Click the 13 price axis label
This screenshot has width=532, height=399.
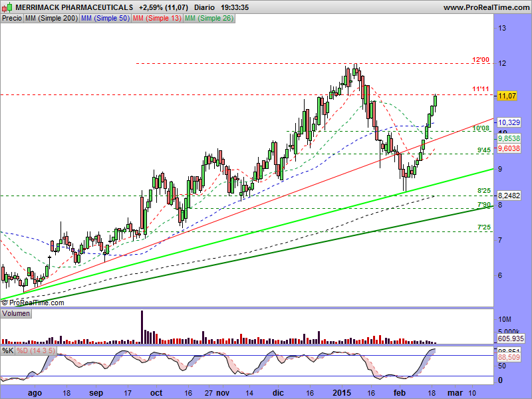(502, 28)
